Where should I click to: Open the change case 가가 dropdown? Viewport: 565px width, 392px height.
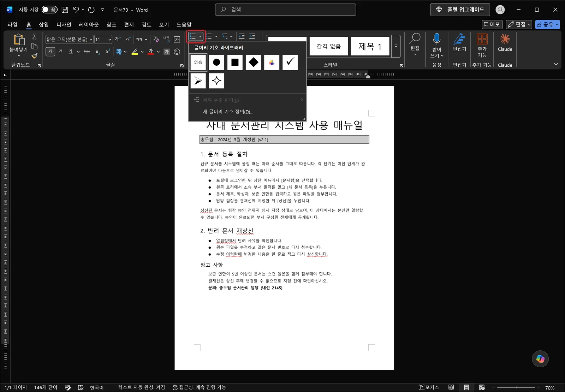(142, 39)
